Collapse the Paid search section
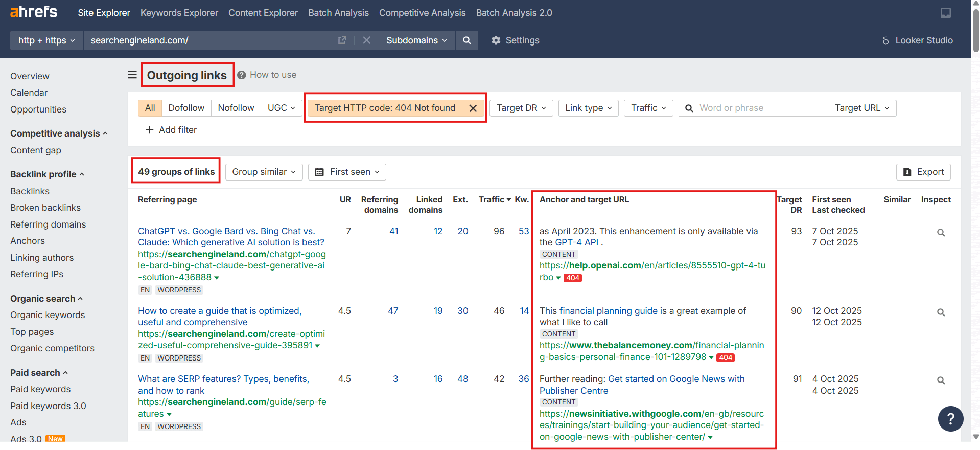980x450 pixels. coord(39,373)
